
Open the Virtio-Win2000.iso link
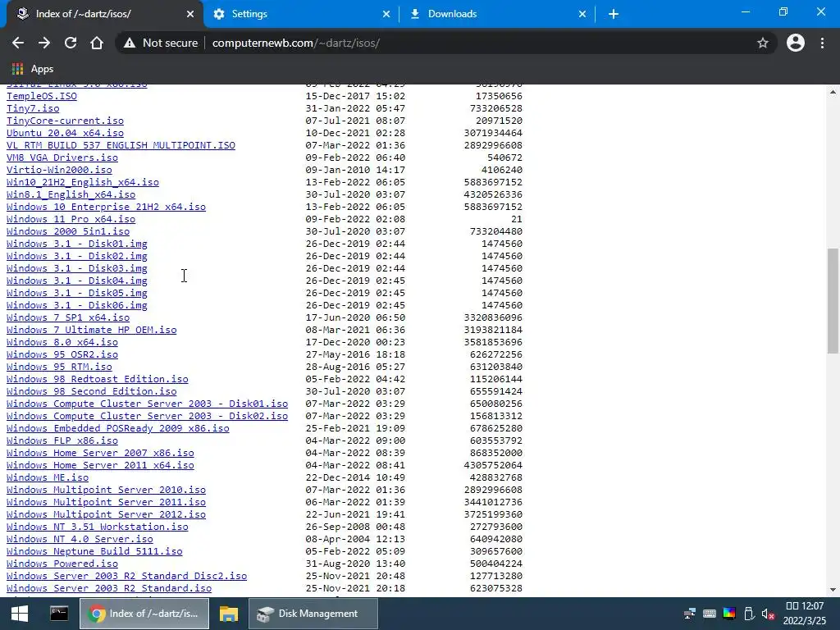[x=59, y=170]
